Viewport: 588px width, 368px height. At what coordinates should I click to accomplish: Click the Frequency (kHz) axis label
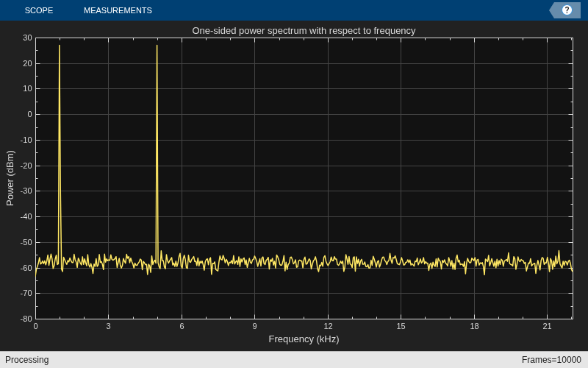[x=304, y=339]
